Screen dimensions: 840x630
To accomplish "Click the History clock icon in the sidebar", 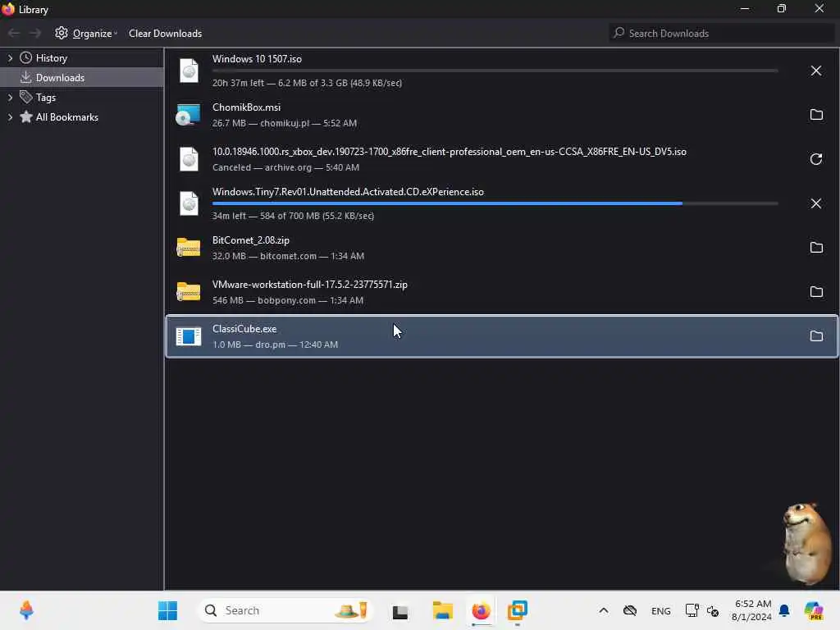I will 25,58.
